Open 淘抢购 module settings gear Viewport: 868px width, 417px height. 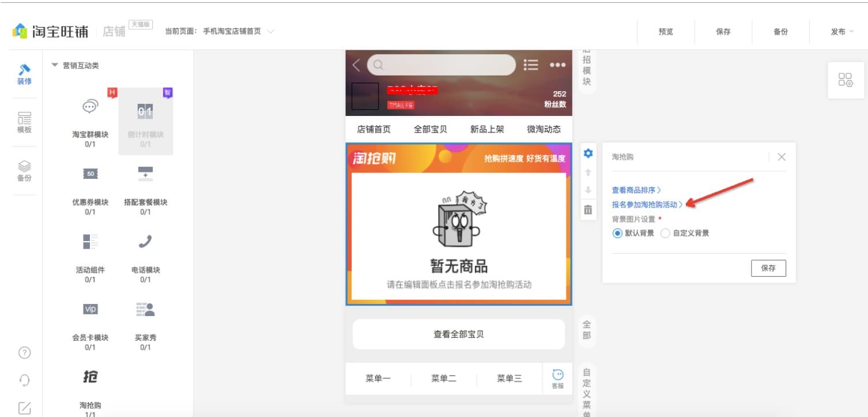[587, 152]
